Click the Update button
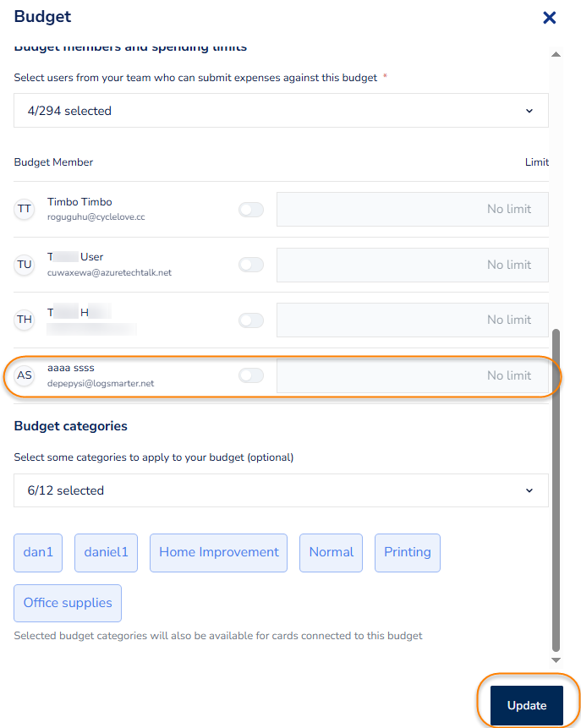Screen dimensions: 581x728 pyautogui.click(x=527, y=705)
